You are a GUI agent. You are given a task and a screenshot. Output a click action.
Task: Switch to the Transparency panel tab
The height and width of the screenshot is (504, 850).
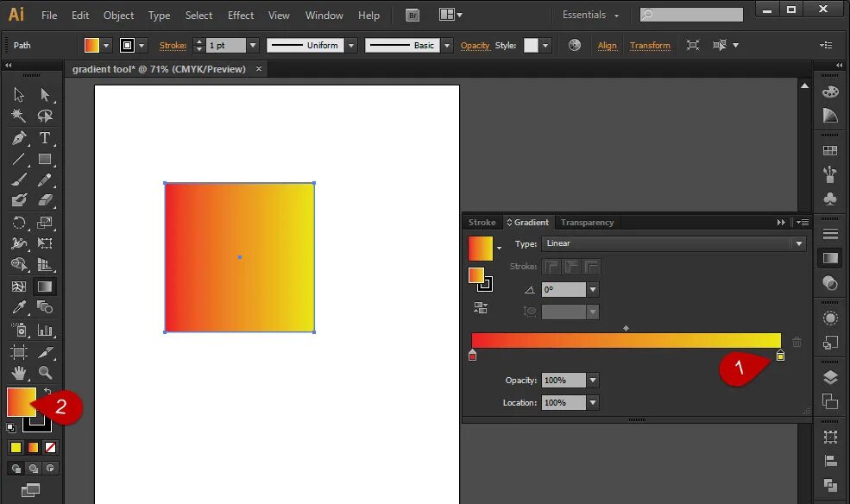[x=587, y=222]
